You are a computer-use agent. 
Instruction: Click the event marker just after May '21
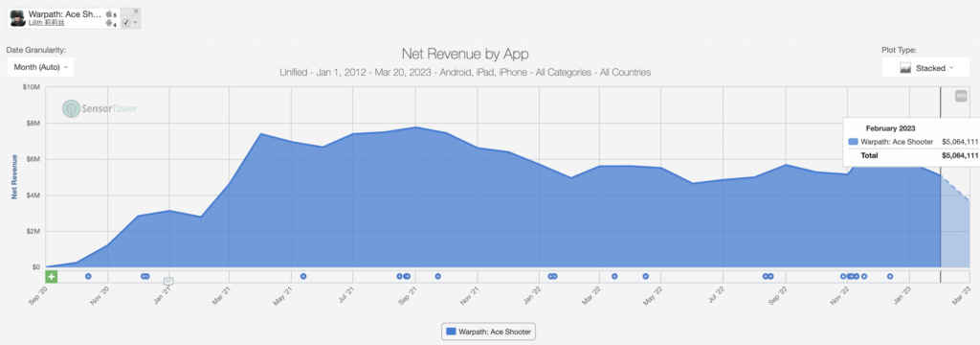[303, 276]
